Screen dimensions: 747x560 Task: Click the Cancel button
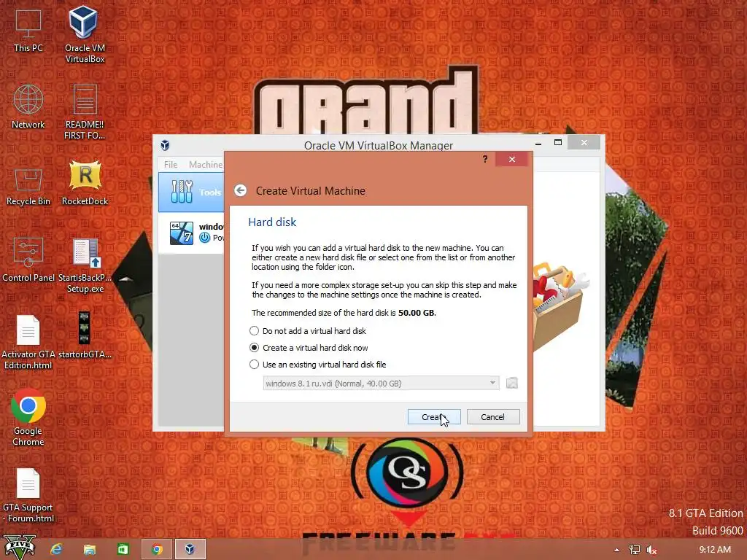tap(493, 416)
